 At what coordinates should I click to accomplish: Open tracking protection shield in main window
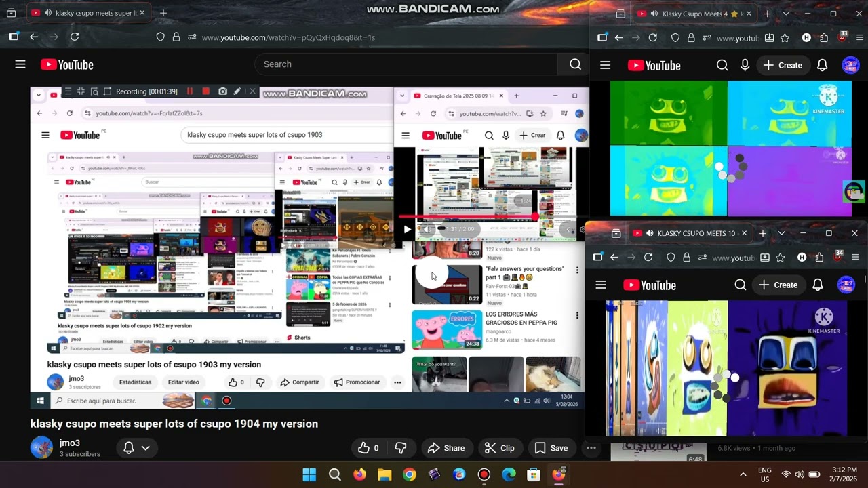pyautogui.click(x=161, y=37)
